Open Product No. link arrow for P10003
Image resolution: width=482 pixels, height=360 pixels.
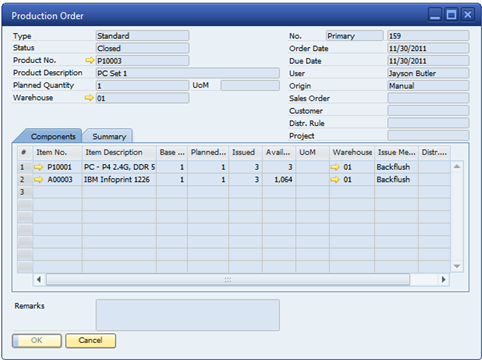click(x=90, y=60)
